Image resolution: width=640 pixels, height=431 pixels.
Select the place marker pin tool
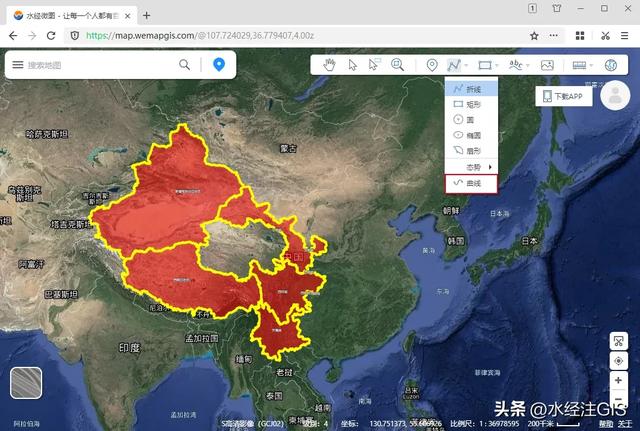coord(432,65)
